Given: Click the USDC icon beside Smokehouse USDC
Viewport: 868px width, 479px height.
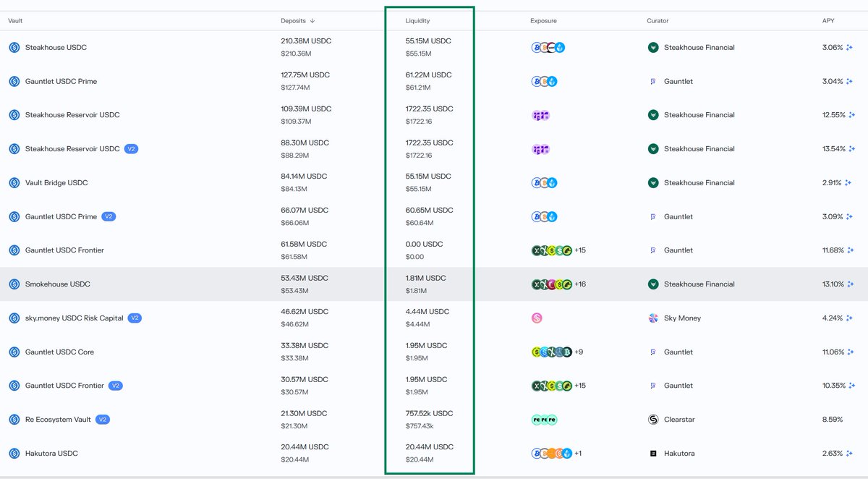Looking at the screenshot, I should click(14, 284).
